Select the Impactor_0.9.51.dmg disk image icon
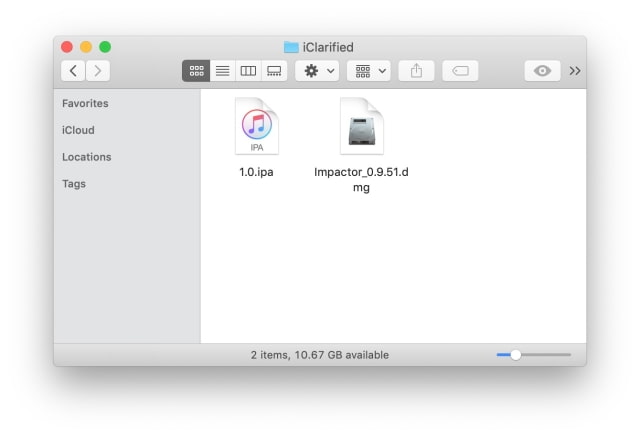 (x=362, y=126)
